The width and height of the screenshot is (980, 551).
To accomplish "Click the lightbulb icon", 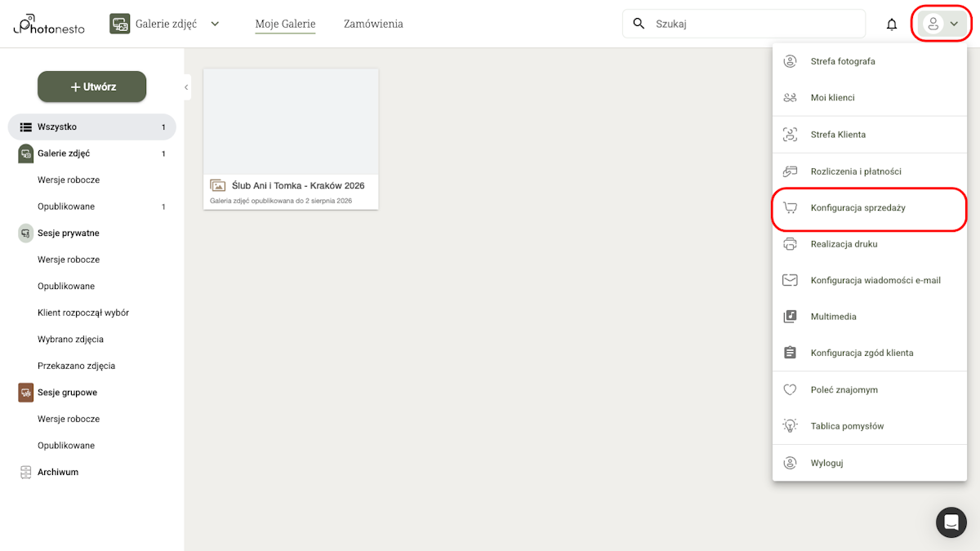I will (790, 425).
